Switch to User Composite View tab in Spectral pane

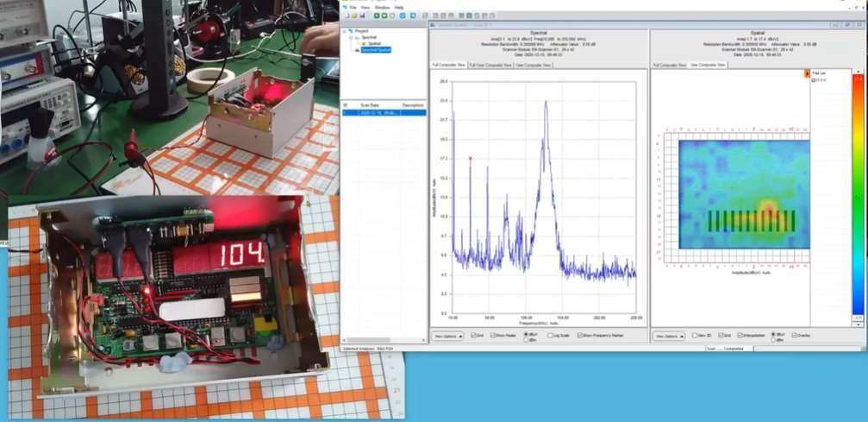point(533,65)
